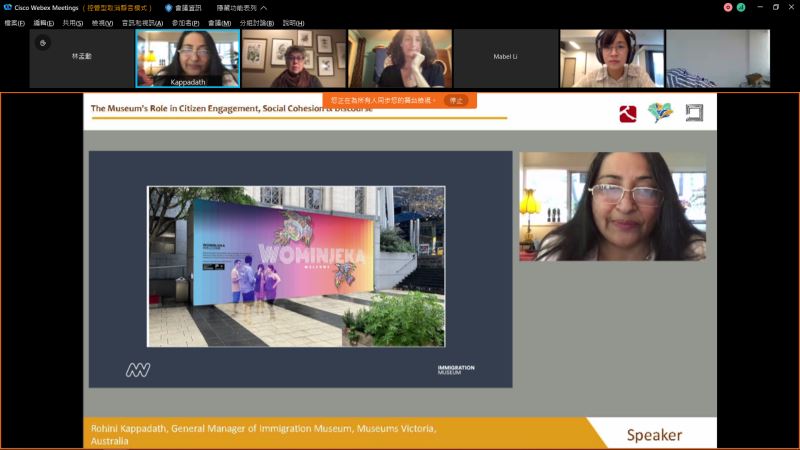The height and width of the screenshot is (450, 800).
Task: Open the meeting info (會議資訊) icon
Action: coord(169,7)
